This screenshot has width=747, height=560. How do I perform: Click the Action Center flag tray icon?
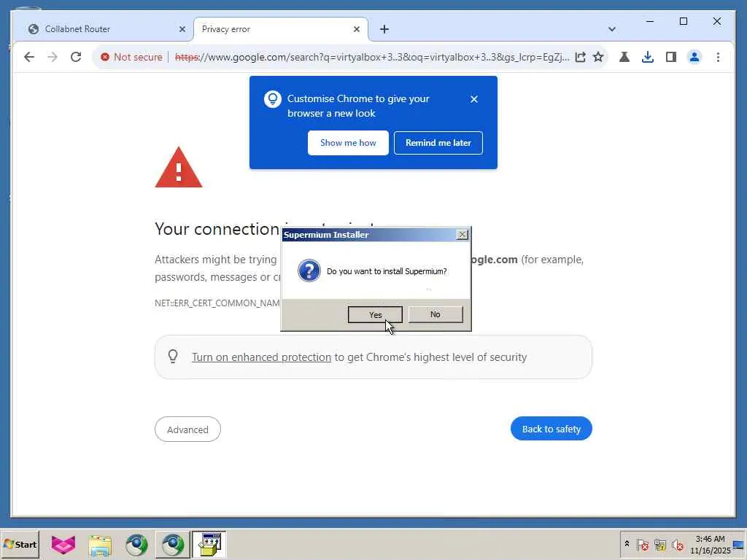click(642, 545)
